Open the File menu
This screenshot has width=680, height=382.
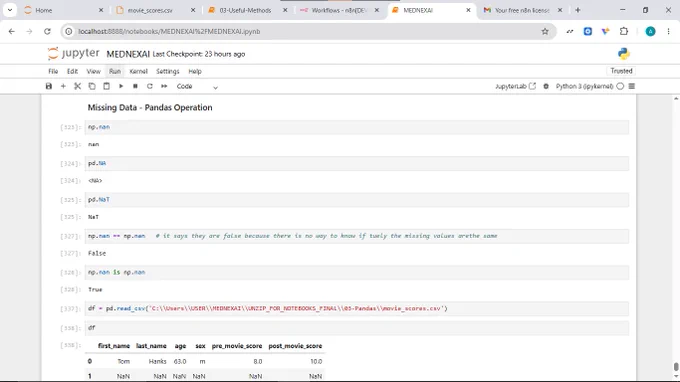coord(53,71)
